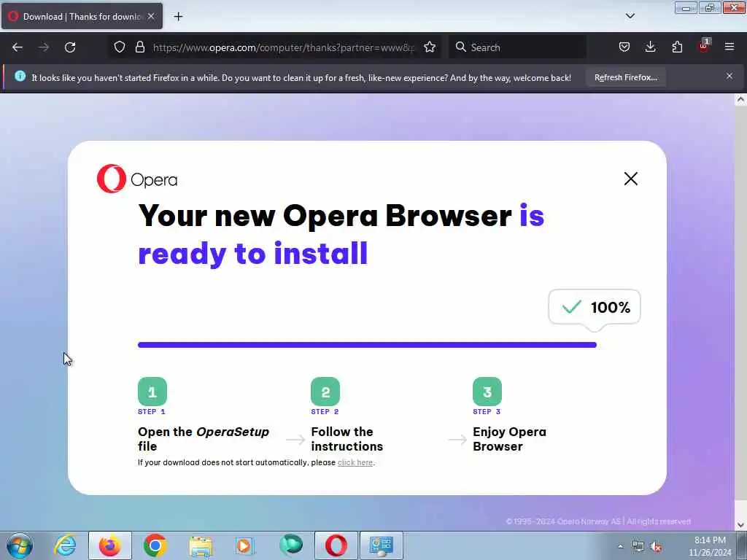Open the taskbar clock and date
Image resolution: width=747 pixels, height=560 pixels.
pyautogui.click(x=710, y=546)
